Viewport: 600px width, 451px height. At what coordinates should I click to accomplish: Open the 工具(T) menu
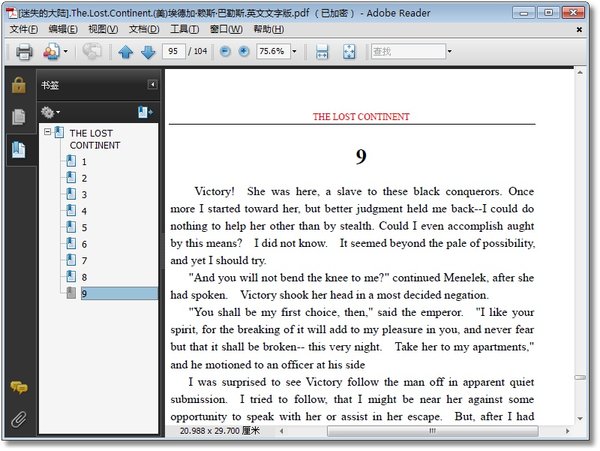[184, 29]
